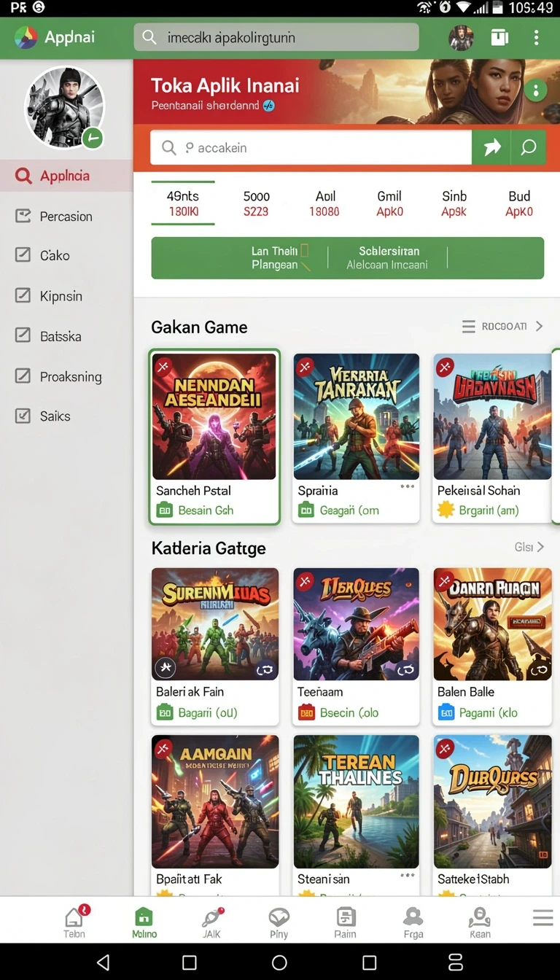Click red badge on Balen Balle card

pos(444,581)
